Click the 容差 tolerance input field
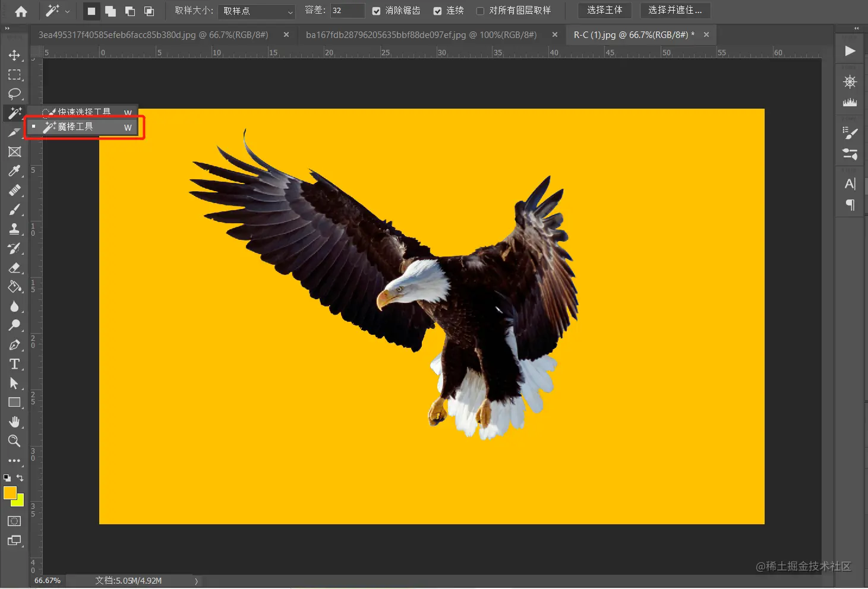 [347, 11]
